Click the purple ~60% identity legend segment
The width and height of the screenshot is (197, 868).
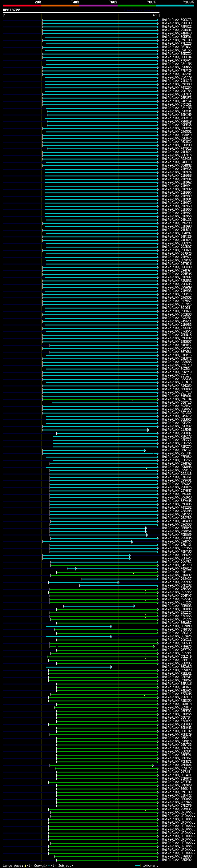tap(99, 6)
